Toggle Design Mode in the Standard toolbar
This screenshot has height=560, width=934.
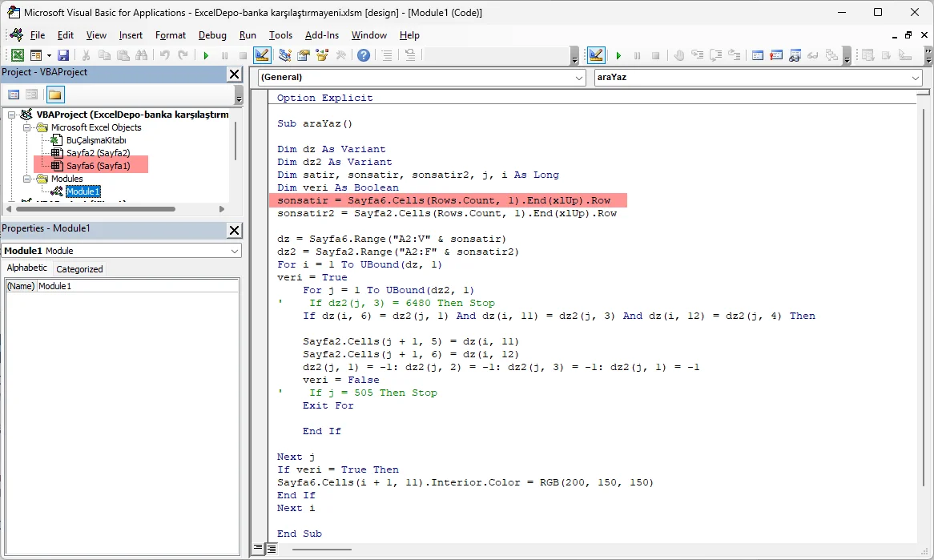pyautogui.click(x=262, y=55)
